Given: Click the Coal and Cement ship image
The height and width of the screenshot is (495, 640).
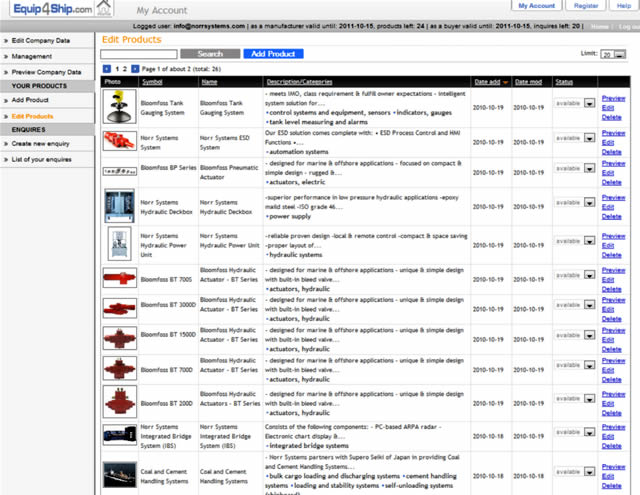Looking at the screenshot, I should tap(120, 476).
